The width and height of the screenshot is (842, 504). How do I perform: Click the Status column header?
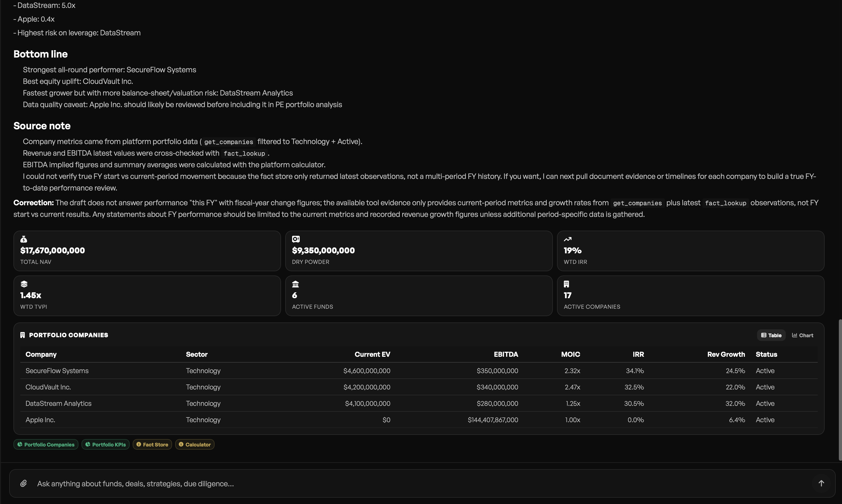[766, 354]
